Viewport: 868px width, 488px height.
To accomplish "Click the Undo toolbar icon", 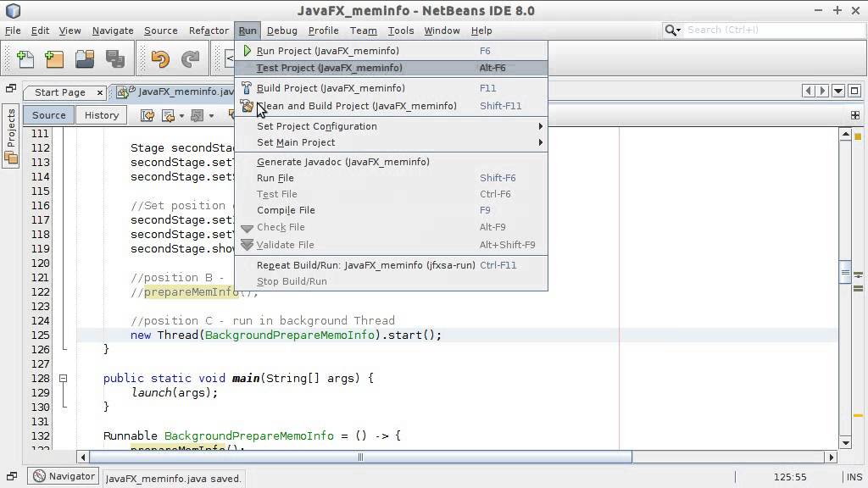I will pyautogui.click(x=160, y=58).
